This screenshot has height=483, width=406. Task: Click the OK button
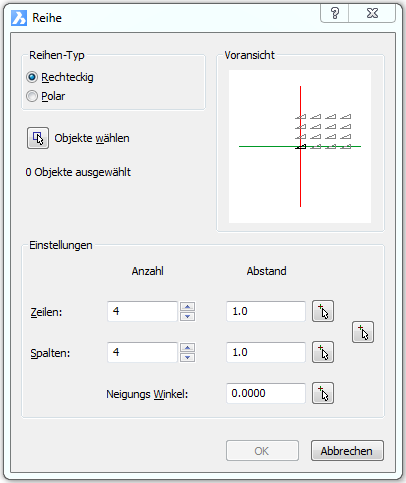point(262,451)
